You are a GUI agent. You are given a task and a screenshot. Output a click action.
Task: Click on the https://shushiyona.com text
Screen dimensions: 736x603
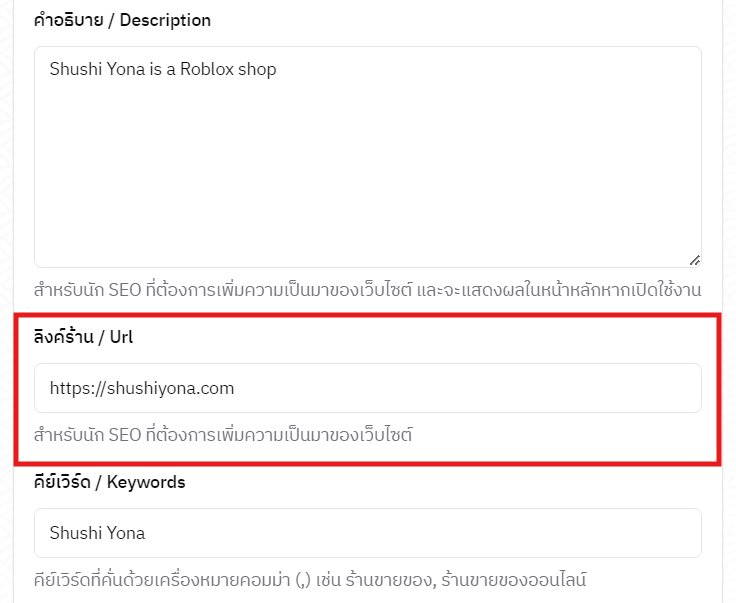[141, 388]
